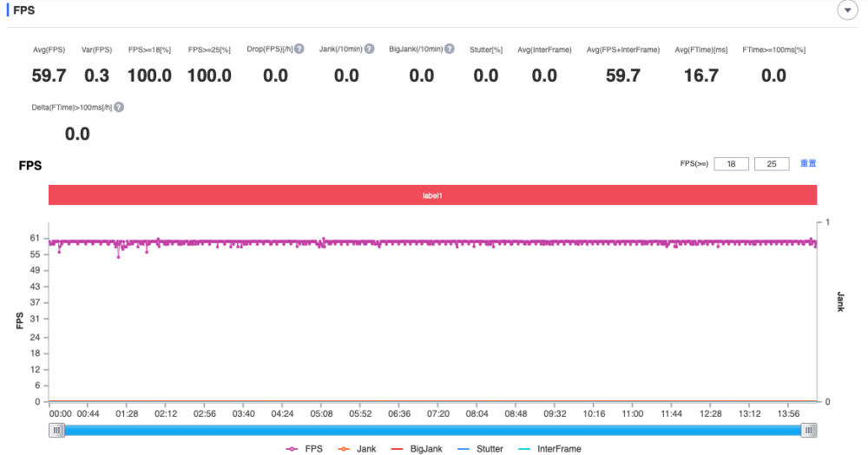Click the FPS dip point near 01:28
868x455 pixels.
[118, 257]
